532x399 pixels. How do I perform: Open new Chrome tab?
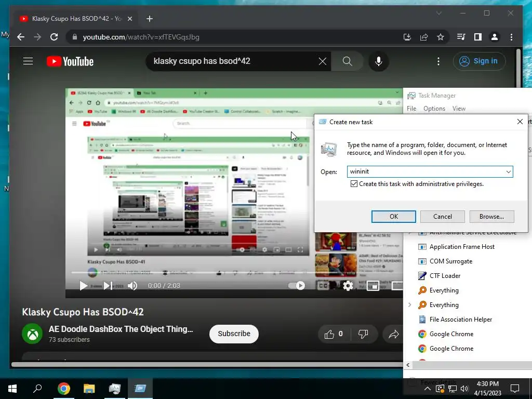point(150,19)
